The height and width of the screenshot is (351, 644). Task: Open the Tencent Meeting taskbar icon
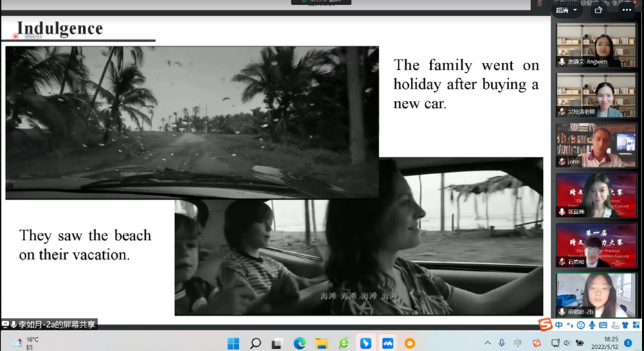[387, 343]
